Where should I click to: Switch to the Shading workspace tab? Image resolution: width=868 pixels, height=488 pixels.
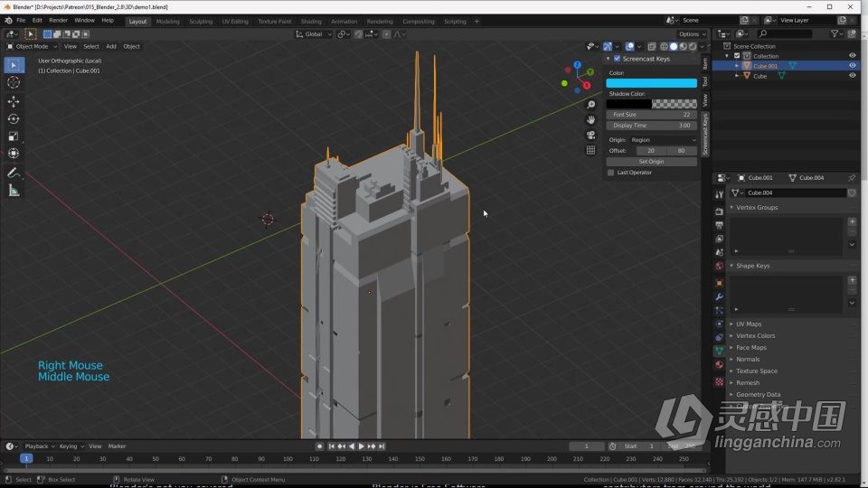pyautogui.click(x=311, y=22)
